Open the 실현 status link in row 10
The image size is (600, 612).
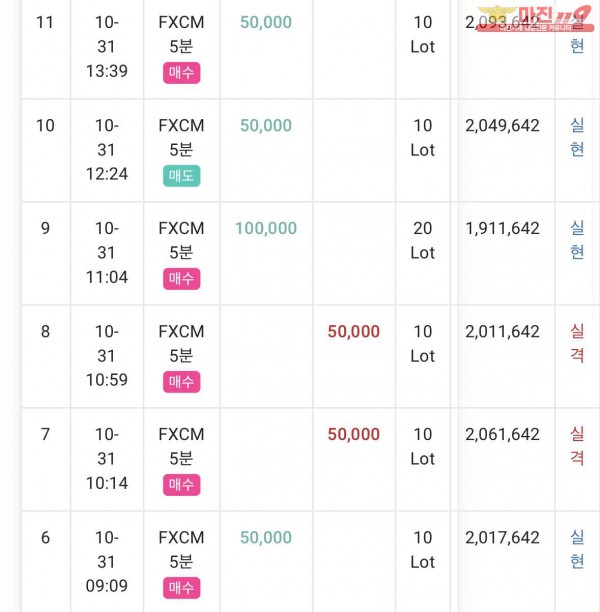tap(577, 137)
